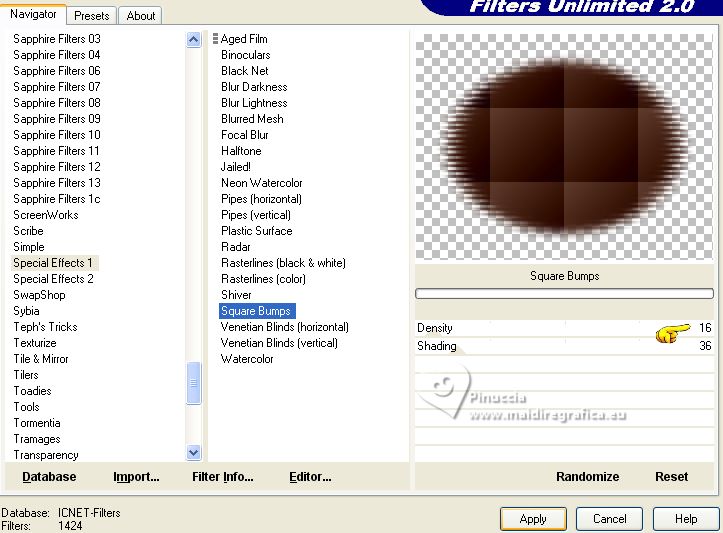Image resolution: width=723 pixels, height=533 pixels.
Task: Select the Halftone filter
Action: tap(241, 151)
